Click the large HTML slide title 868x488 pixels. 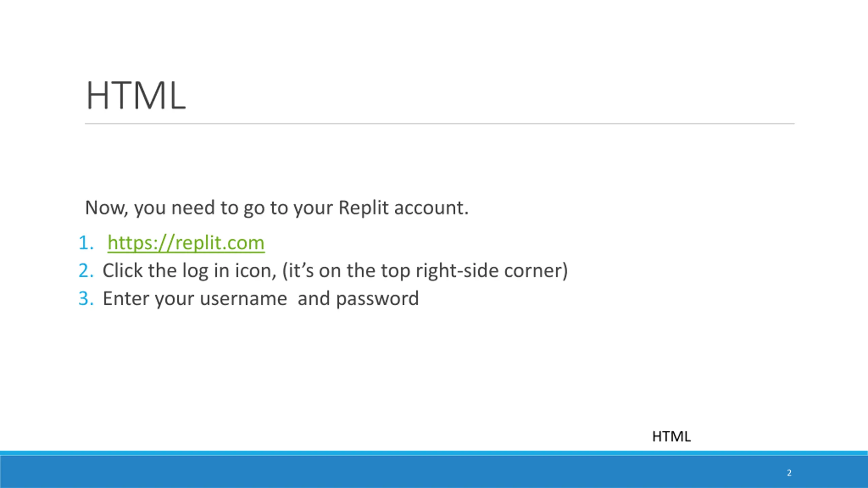136,96
